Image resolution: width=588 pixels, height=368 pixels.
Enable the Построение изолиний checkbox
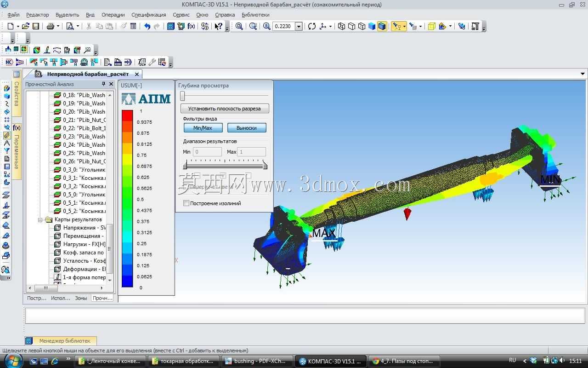[x=186, y=203]
